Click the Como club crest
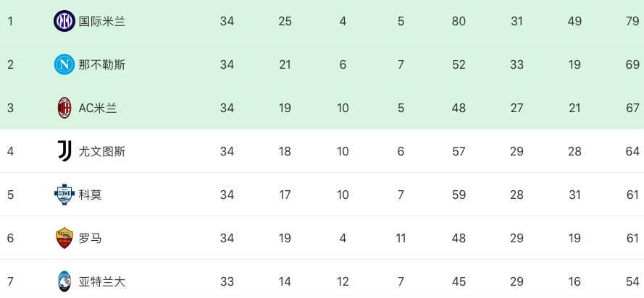This screenshot has height=298, width=644. (x=64, y=195)
